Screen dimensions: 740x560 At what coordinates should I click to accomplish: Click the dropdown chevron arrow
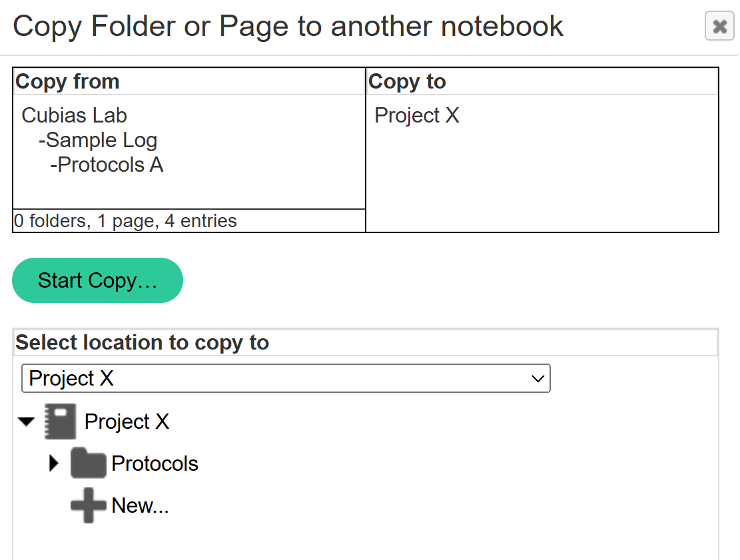coord(538,379)
